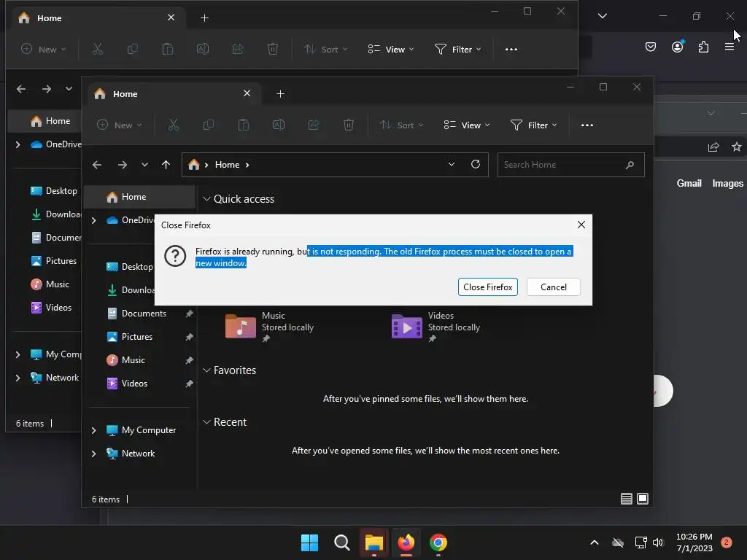Click Paste icon in front Explorer toolbar
747x560 pixels.
tap(244, 125)
